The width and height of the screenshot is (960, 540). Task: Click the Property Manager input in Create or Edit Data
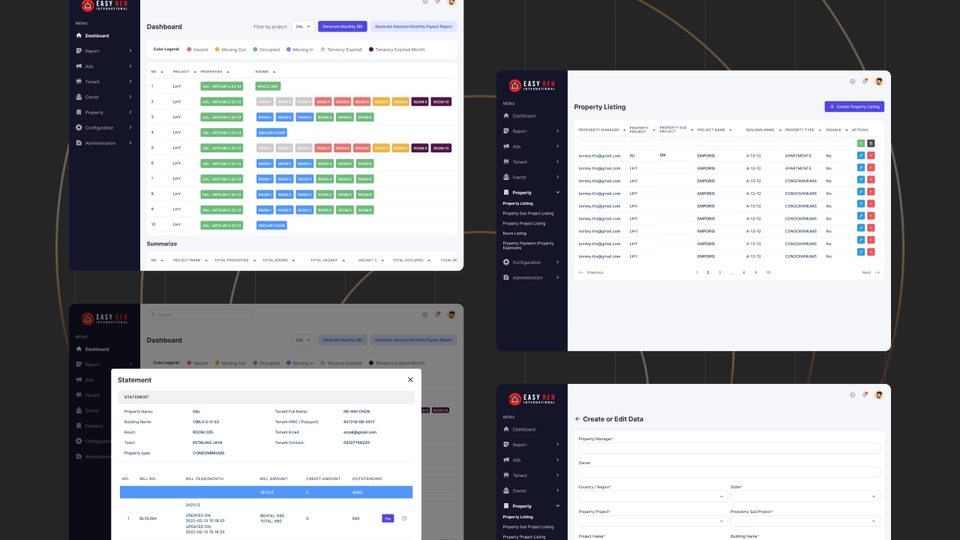coord(729,448)
